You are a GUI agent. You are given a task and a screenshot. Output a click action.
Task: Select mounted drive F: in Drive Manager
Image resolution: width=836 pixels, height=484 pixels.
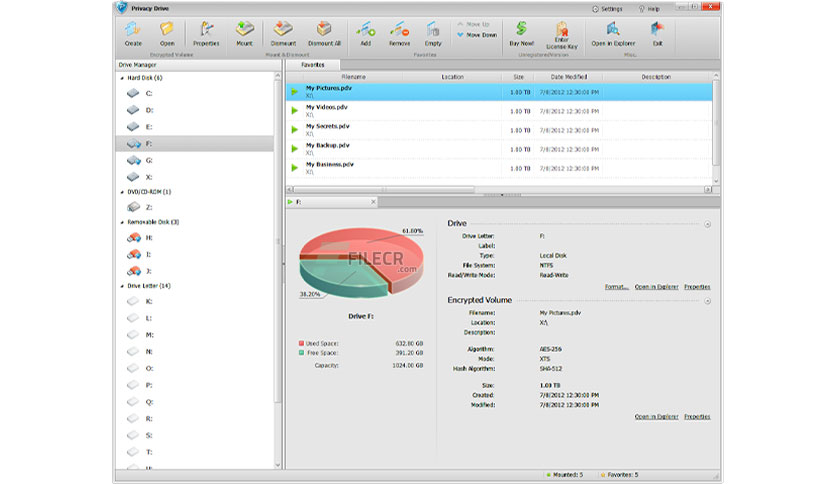pos(195,144)
